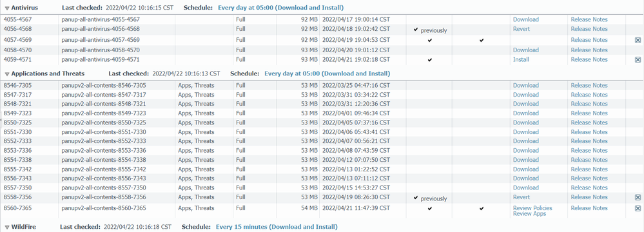Viewport: 644px width, 232px height.
Task: Open Release Notes for antivirus 4056-4568
Action: (589, 29)
